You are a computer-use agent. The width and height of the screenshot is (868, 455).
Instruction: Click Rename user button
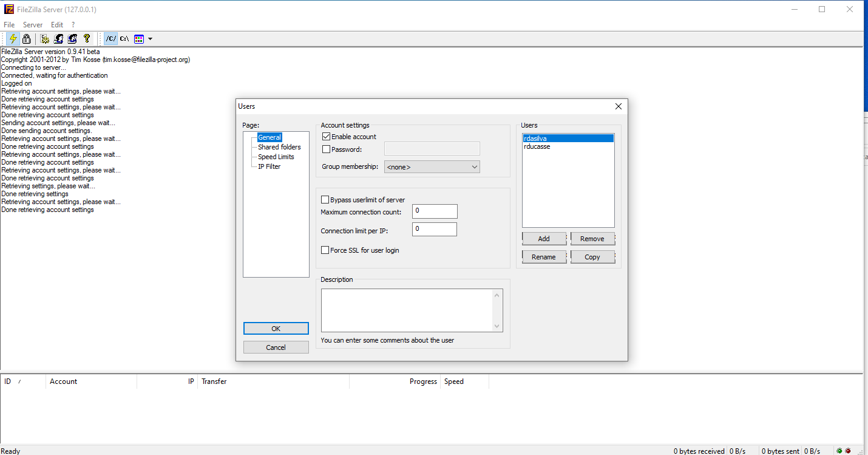[544, 257]
